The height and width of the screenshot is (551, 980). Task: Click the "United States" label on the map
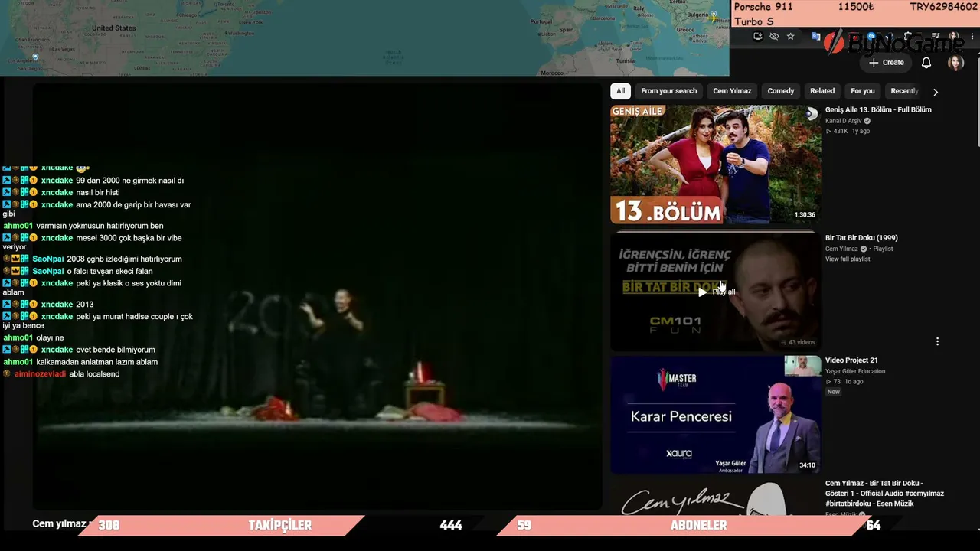pyautogui.click(x=113, y=28)
